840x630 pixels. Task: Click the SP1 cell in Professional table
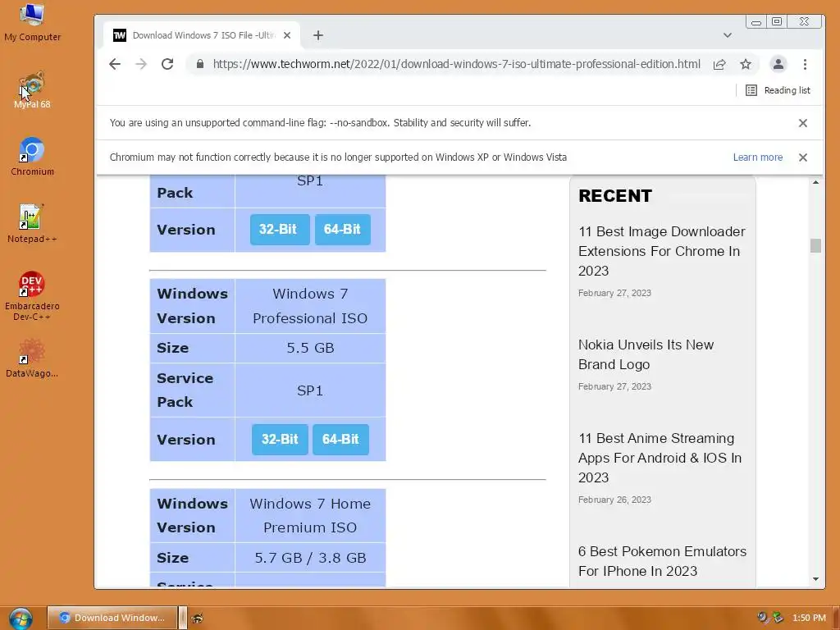coord(310,390)
